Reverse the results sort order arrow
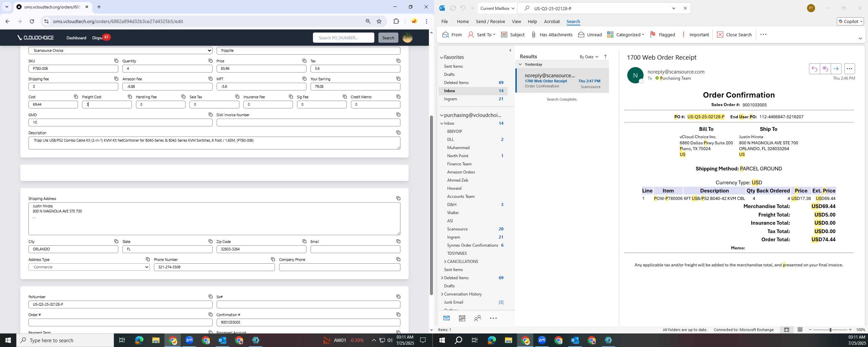The width and height of the screenshot is (868, 347). pyautogui.click(x=605, y=57)
